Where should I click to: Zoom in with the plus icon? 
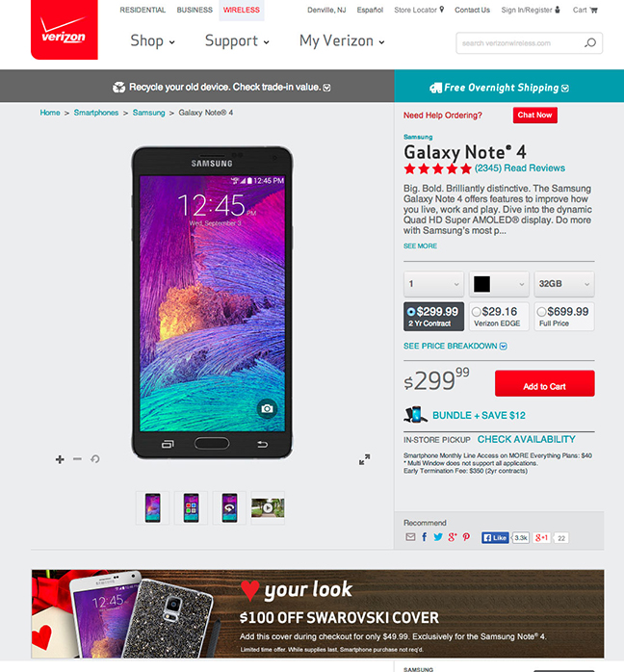point(60,459)
